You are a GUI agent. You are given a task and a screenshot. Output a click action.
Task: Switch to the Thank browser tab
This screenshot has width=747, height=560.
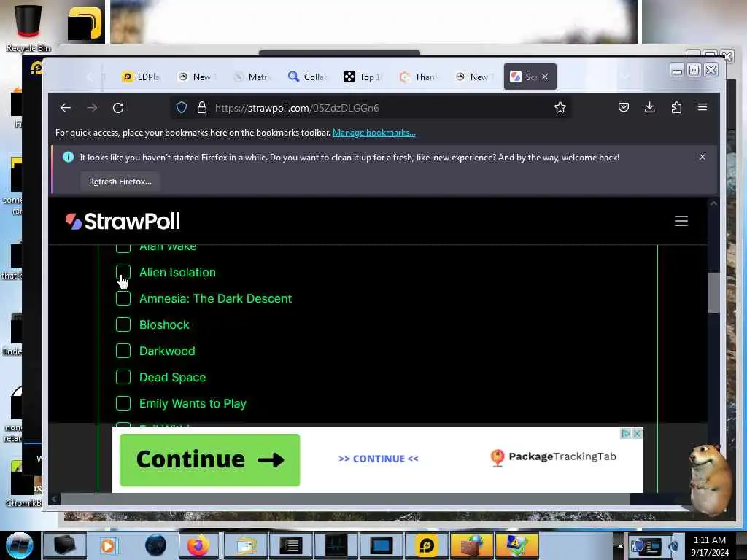[x=418, y=77]
